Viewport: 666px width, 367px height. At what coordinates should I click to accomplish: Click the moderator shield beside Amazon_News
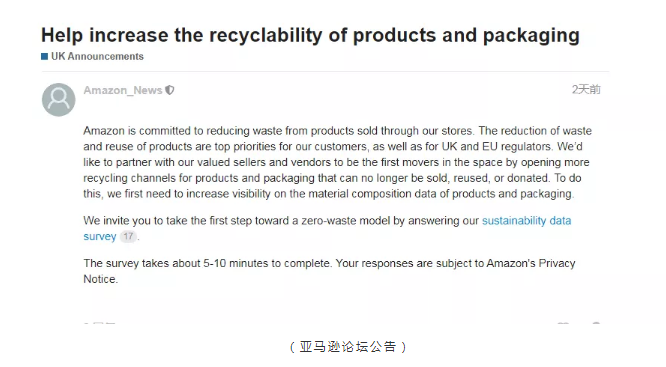coord(169,90)
